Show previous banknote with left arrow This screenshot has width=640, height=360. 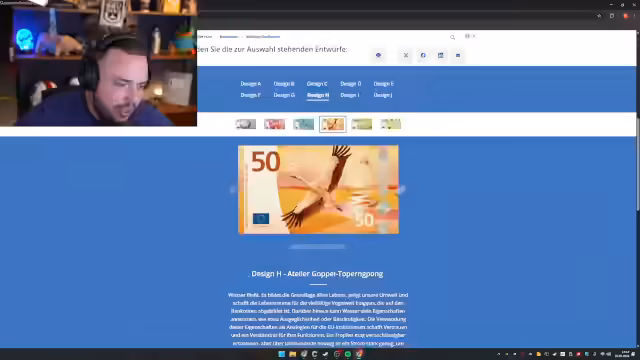click(x=233, y=189)
